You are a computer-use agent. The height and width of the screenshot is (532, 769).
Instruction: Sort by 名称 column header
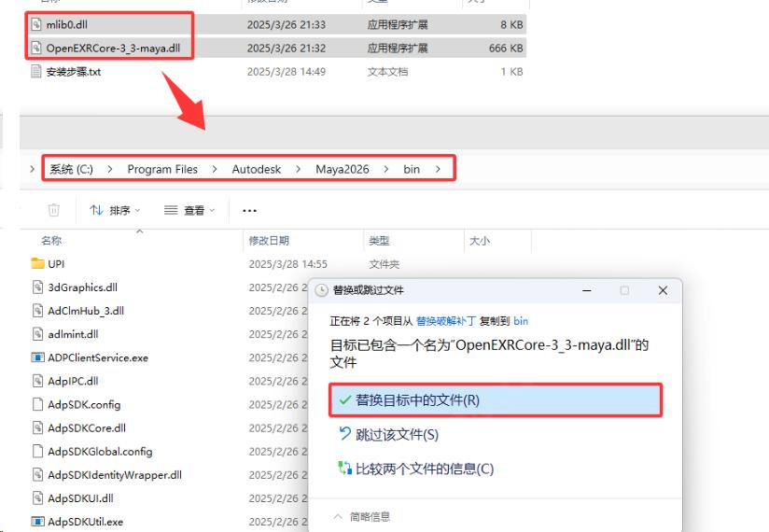coord(51,241)
